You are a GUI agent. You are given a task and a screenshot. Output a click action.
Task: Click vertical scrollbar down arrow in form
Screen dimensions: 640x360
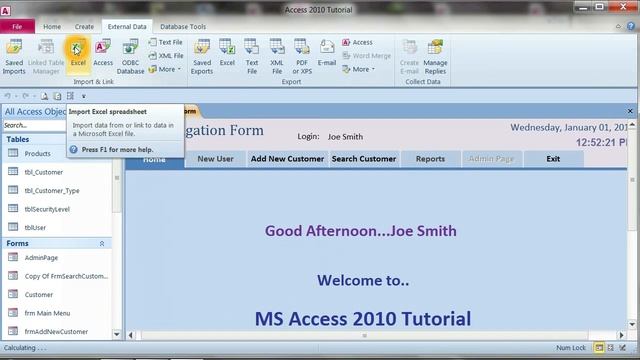point(632,324)
